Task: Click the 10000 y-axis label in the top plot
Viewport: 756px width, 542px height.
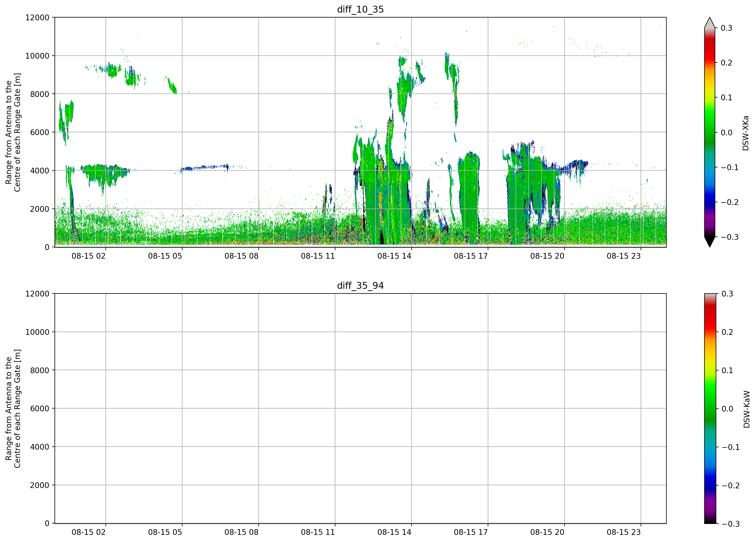Action: 37,56
